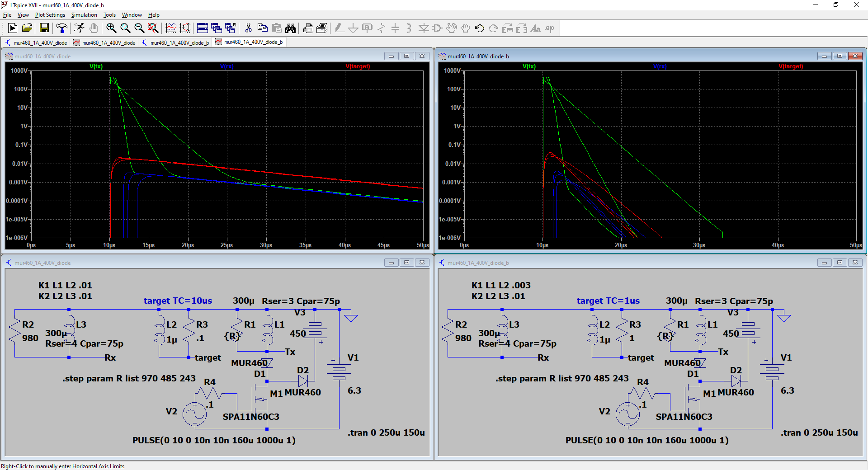Image resolution: width=868 pixels, height=470 pixels.
Task: Click the Zoom to Fit icon
Action: tap(153, 28)
